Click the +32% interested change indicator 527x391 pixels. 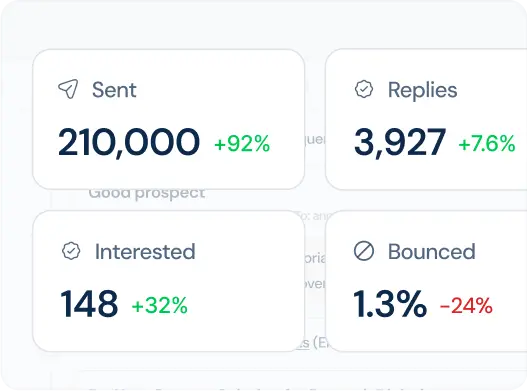(159, 305)
